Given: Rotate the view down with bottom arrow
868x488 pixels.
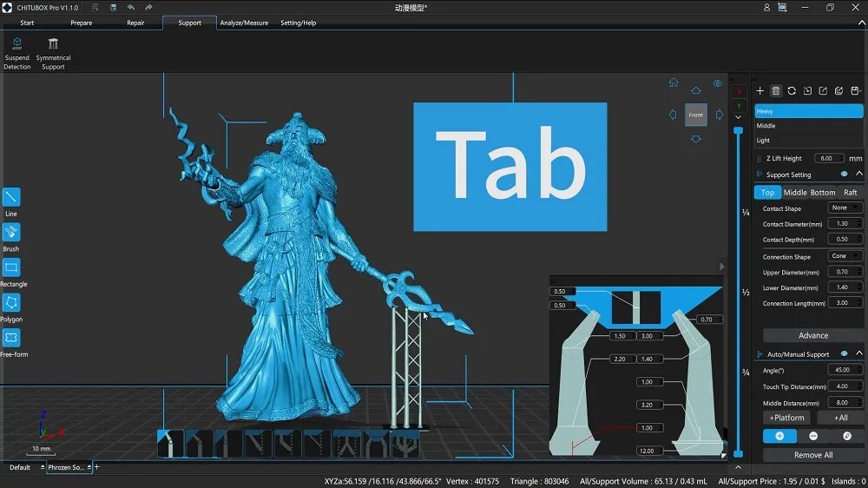Looking at the screenshot, I should coord(696,139).
